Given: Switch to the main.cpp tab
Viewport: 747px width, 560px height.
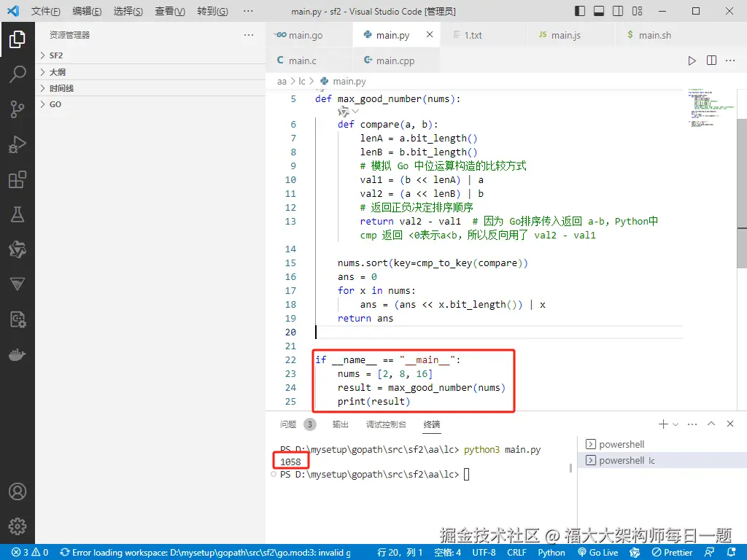Looking at the screenshot, I should (396, 61).
